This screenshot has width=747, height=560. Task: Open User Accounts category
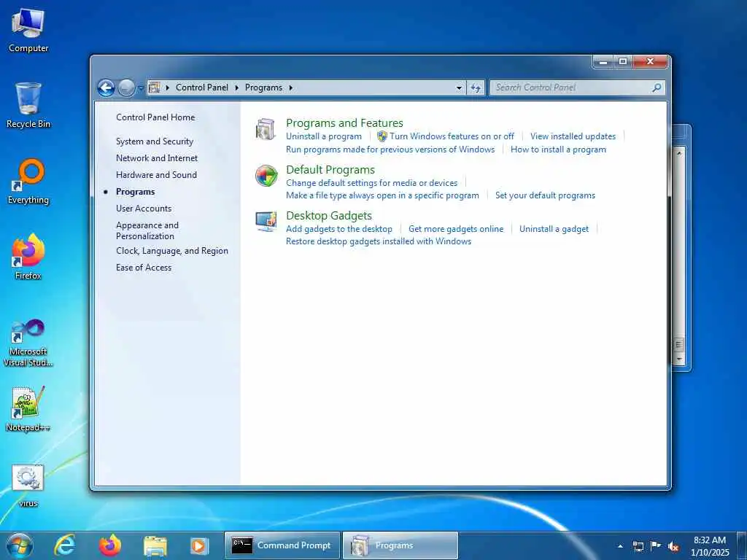tap(144, 209)
